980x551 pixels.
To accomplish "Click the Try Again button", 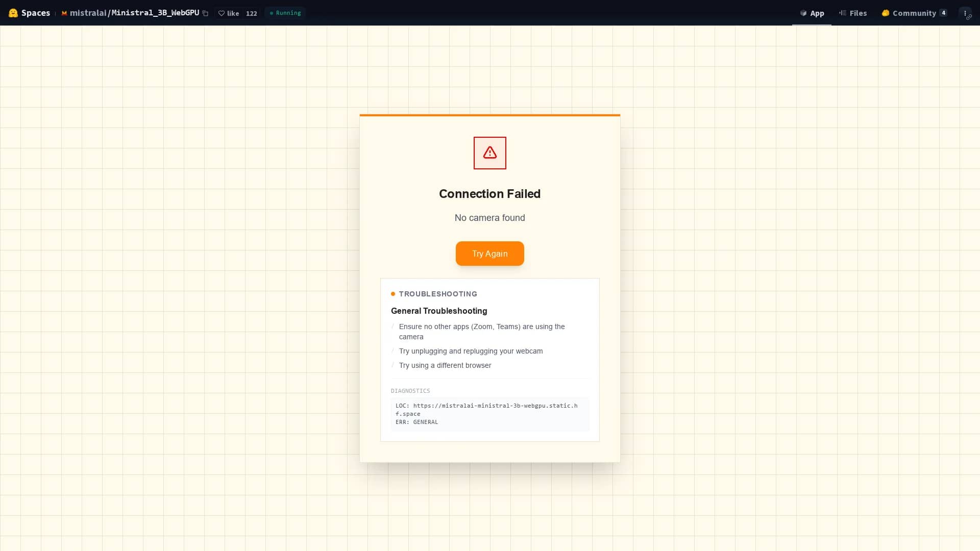I will coord(489,254).
